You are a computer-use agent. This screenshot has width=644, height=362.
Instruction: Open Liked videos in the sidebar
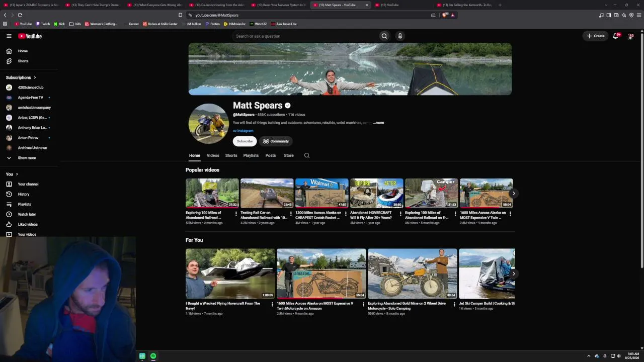point(29,224)
